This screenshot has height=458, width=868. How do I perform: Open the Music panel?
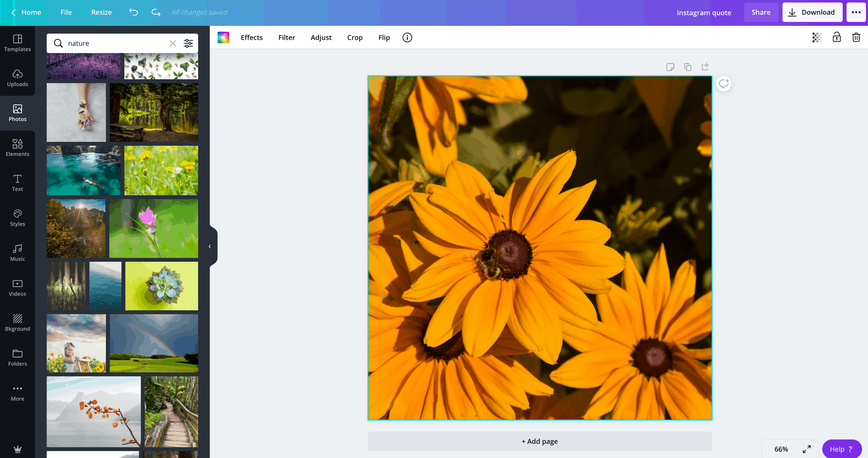click(17, 253)
